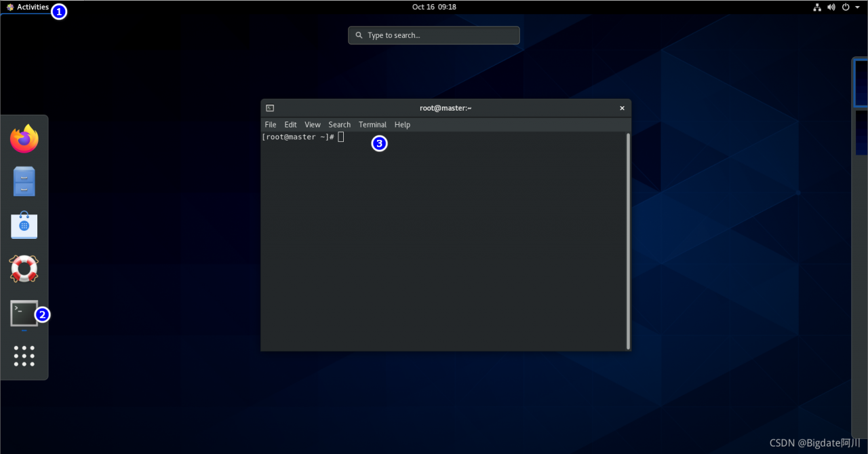This screenshot has height=454, width=868.
Task: Open the Search menu in terminal
Action: click(x=340, y=125)
